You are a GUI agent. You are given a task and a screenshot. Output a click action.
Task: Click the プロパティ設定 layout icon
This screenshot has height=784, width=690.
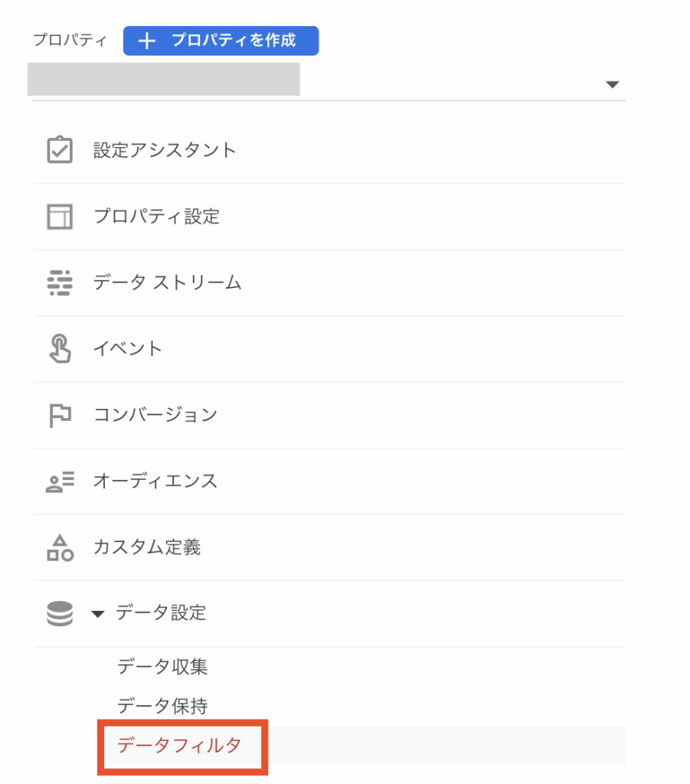(x=60, y=217)
